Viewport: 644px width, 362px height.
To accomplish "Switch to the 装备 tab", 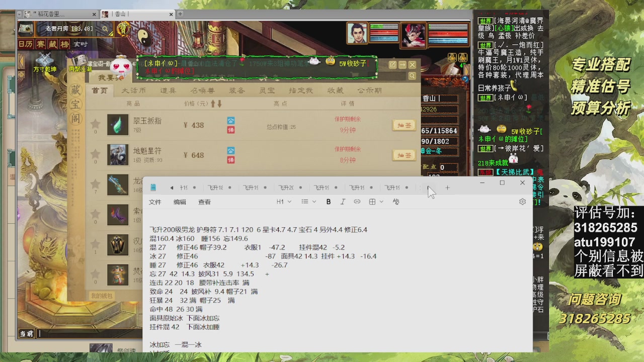I will tap(237, 90).
